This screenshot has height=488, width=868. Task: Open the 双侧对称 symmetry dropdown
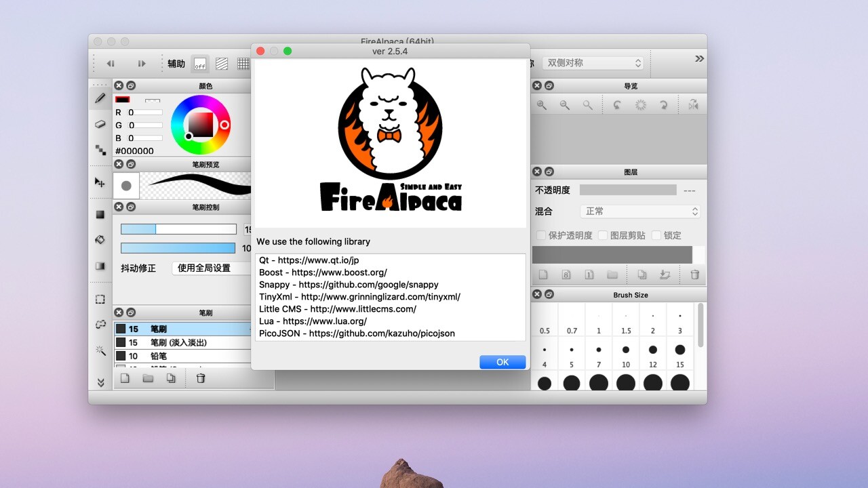click(593, 63)
